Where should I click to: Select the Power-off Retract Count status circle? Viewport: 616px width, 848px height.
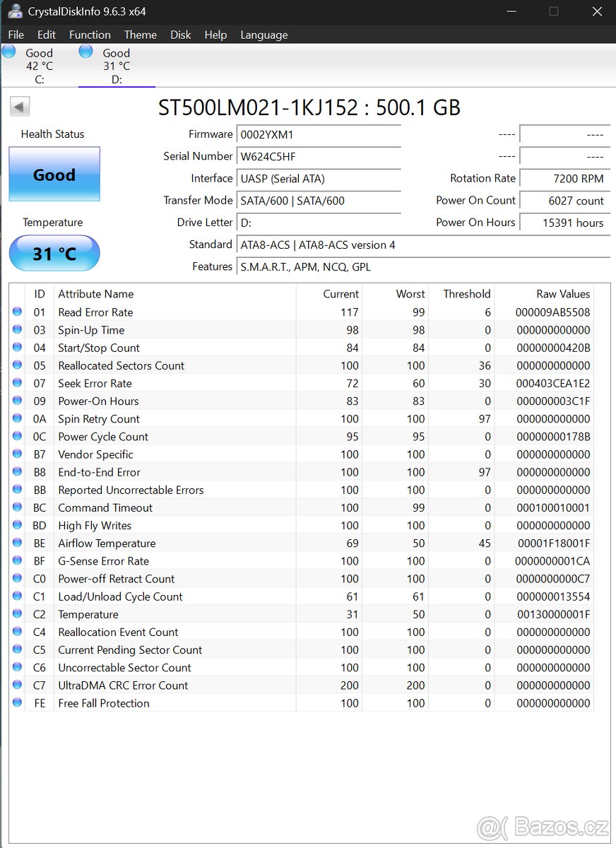17,578
